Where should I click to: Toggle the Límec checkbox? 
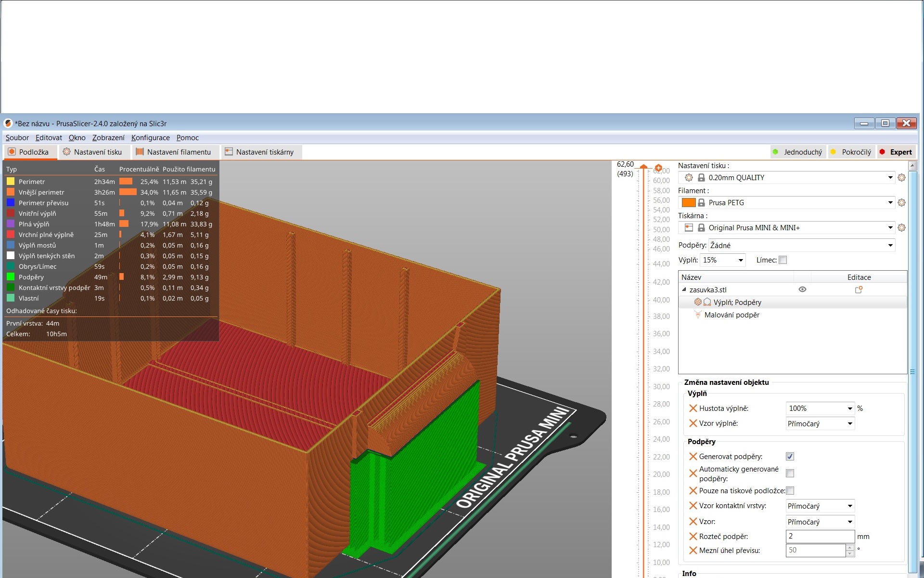[783, 260]
